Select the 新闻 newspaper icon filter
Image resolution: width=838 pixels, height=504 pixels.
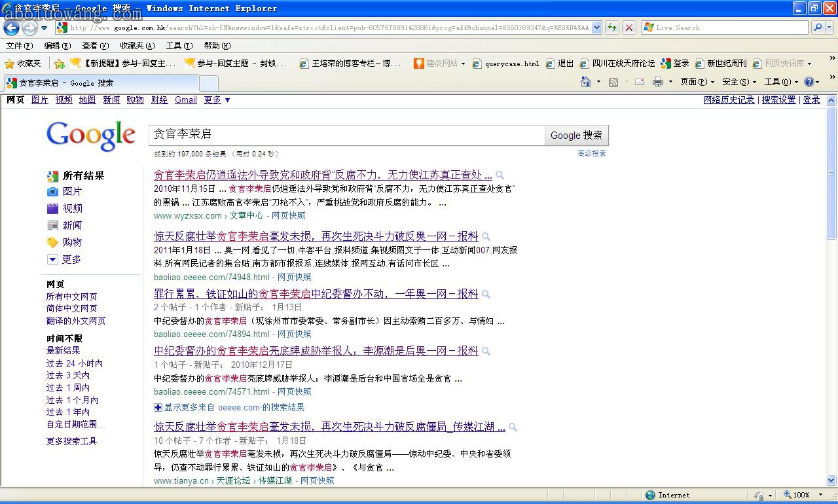(53, 225)
